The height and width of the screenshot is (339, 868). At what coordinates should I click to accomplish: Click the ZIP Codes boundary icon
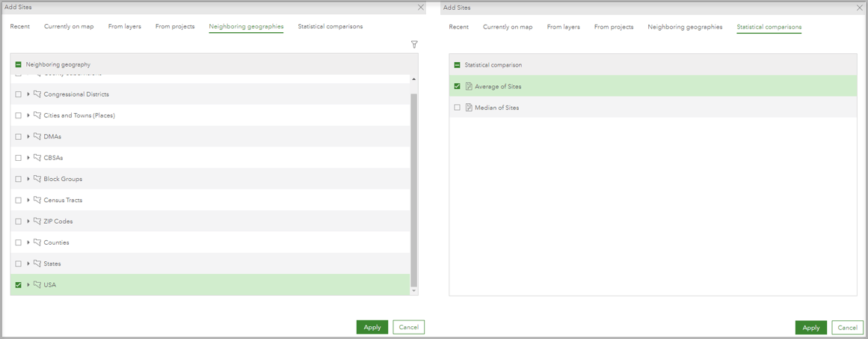pos(37,221)
